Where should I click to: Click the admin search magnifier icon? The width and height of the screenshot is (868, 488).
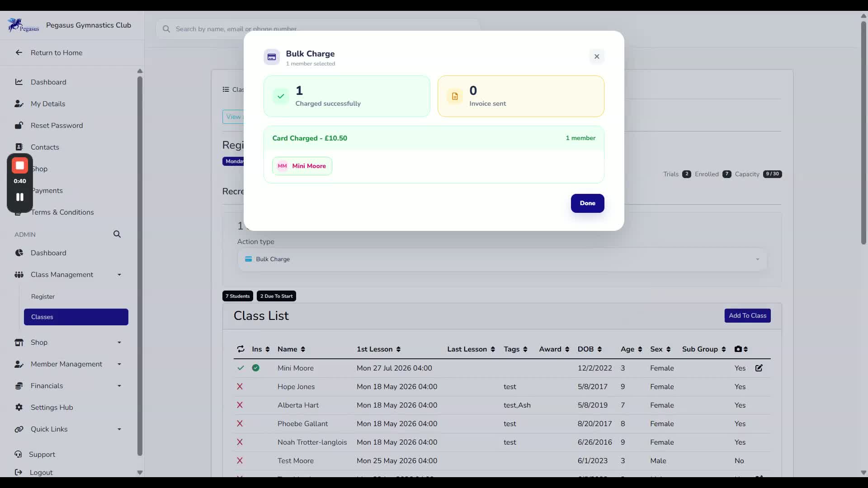tap(117, 234)
